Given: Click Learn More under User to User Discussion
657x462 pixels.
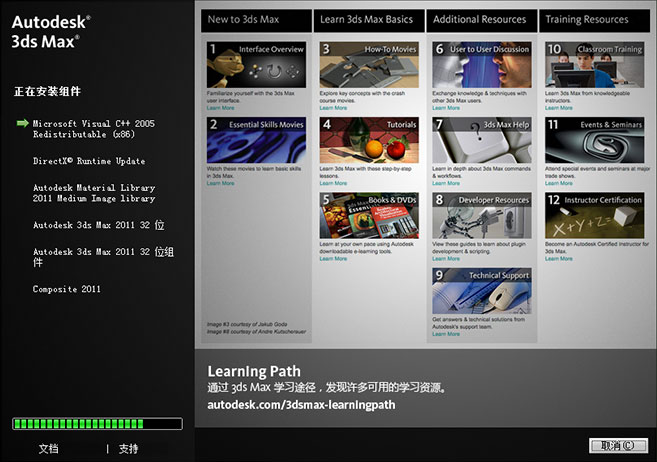Looking at the screenshot, I should pyautogui.click(x=446, y=108).
